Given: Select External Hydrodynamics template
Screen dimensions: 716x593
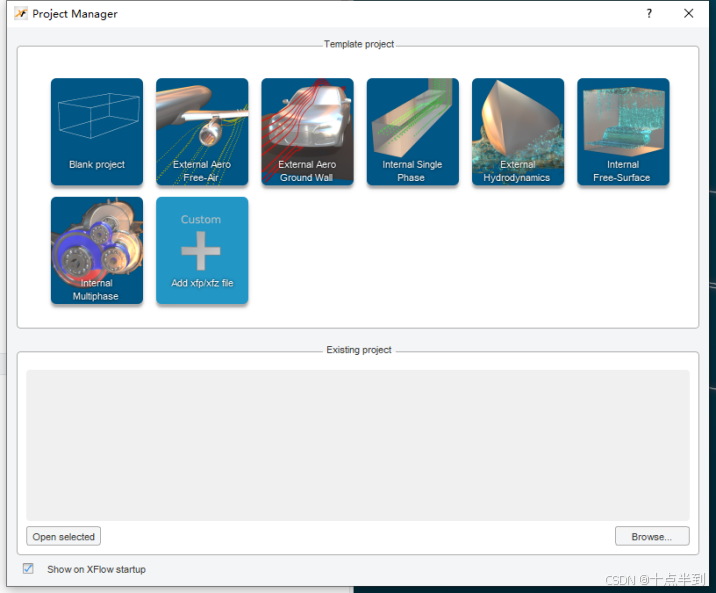Looking at the screenshot, I should [518, 131].
